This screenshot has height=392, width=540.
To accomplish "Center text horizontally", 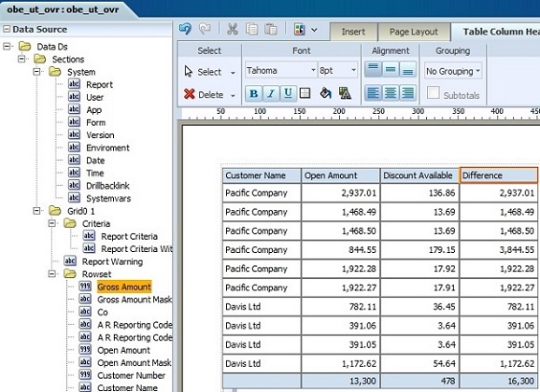I will pyautogui.click(x=391, y=93).
